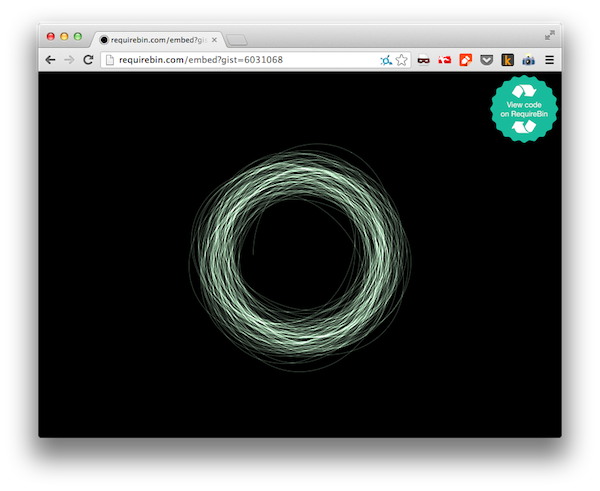600x491 pixels.
Task: Click the 'View code on RequireBin' badge
Action: click(x=524, y=109)
